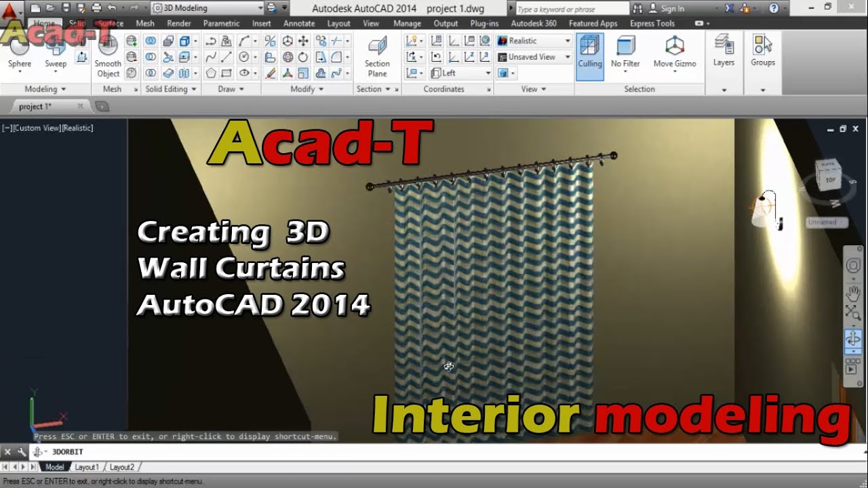Close the project 1 drawing tab
The width and height of the screenshot is (868, 488).
coord(80,106)
